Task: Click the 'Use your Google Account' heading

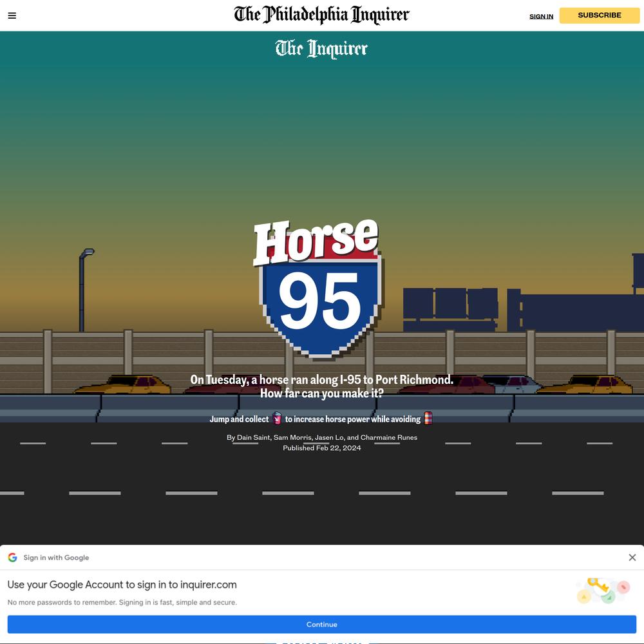Action: (x=122, y=585)
